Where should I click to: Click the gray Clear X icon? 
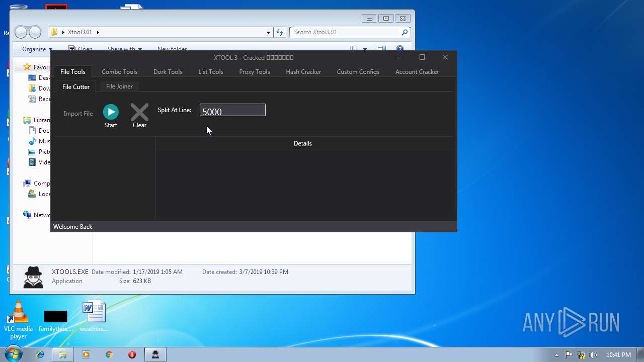139,112
